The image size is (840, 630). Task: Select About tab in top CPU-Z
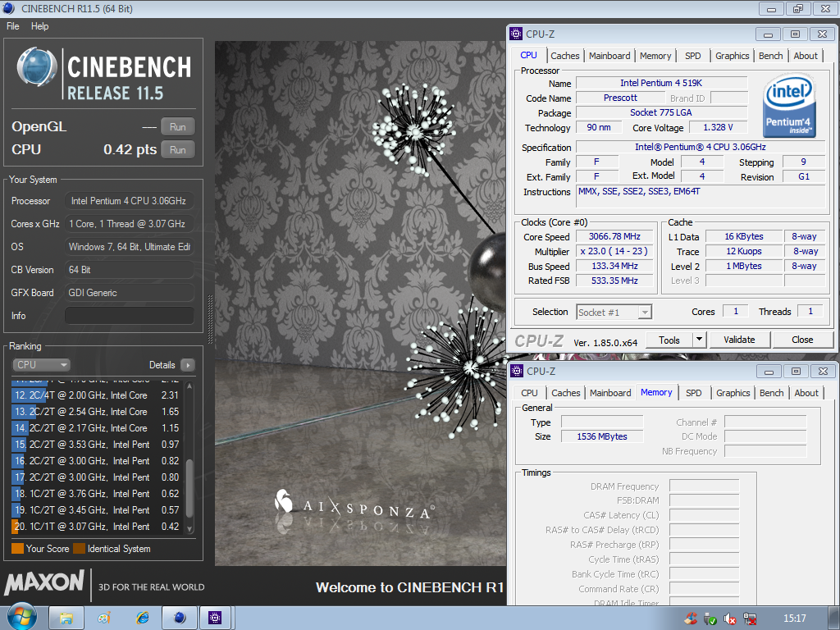pos(806,56)
